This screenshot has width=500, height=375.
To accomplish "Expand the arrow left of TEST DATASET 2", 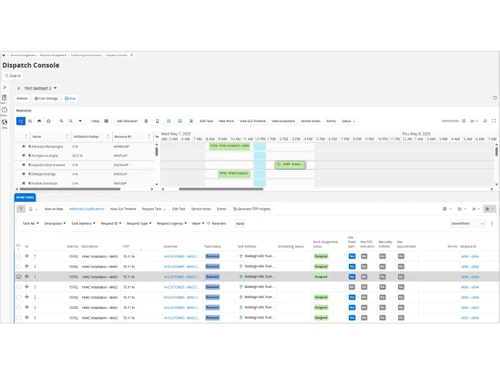I will point(19,88).
